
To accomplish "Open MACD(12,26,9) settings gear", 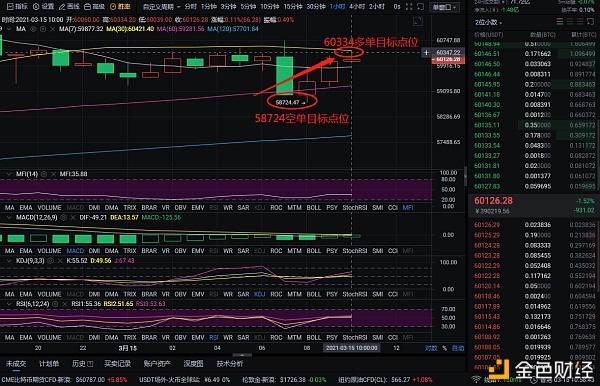I will pos(64,217).
